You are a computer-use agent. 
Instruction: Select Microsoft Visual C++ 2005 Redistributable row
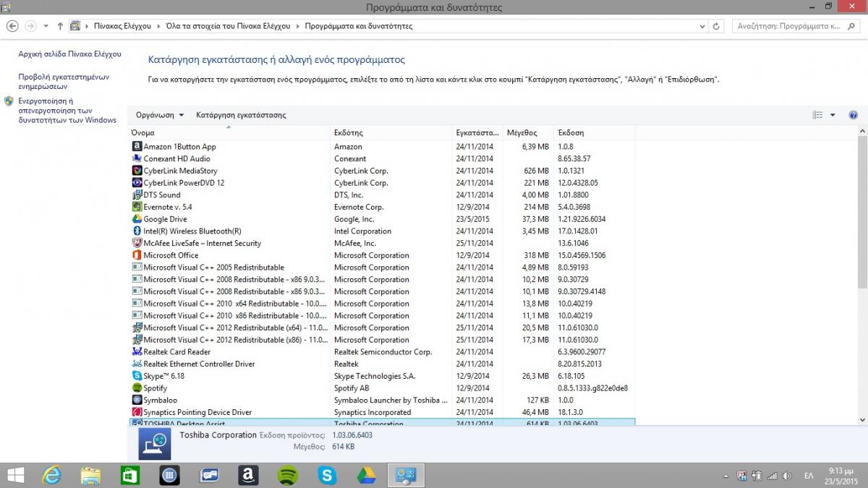tap(382, 267)
